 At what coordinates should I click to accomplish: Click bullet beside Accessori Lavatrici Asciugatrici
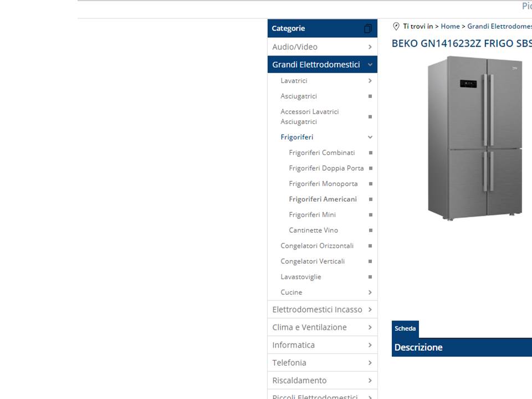click(x=370, y=117)
